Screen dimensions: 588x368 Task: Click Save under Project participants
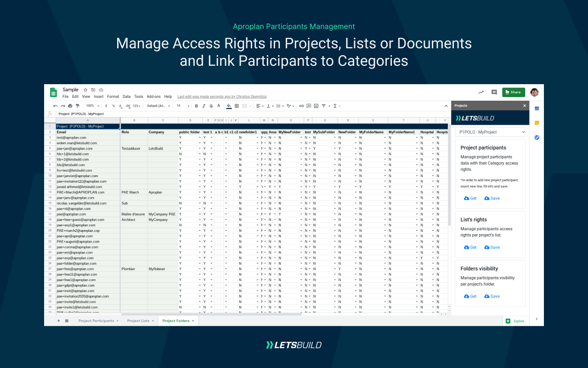point(492,198)
